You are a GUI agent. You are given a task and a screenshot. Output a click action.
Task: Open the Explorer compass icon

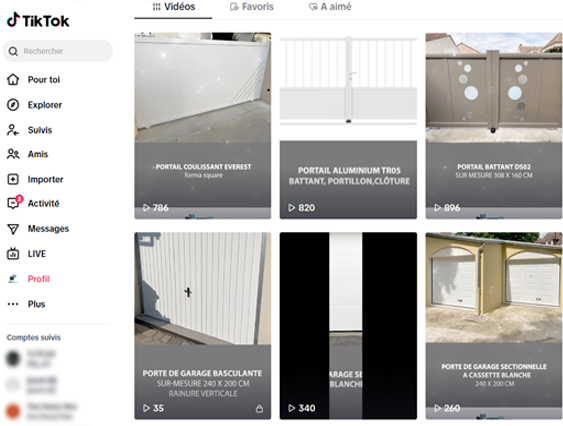point(13,105)
